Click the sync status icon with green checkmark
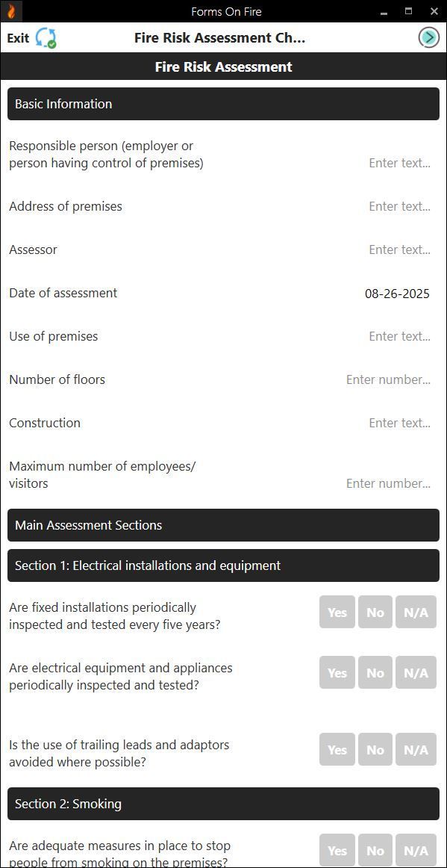This screenshot has width=447, height=868. click(45, 37)
